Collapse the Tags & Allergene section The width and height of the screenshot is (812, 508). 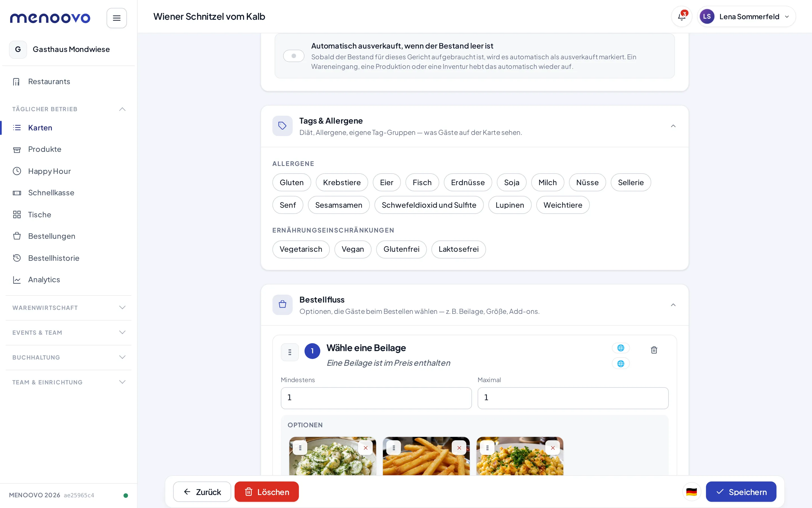673,126
